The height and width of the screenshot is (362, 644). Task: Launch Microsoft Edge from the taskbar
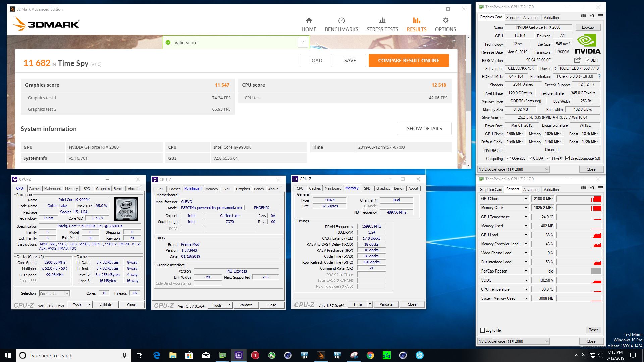point(157,355)
